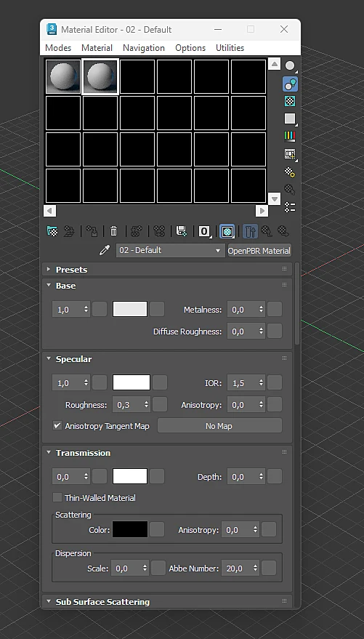Viewport: 364px width, 639px height.
Task: Click the checkered Background icon
Action: coord(290,101)
